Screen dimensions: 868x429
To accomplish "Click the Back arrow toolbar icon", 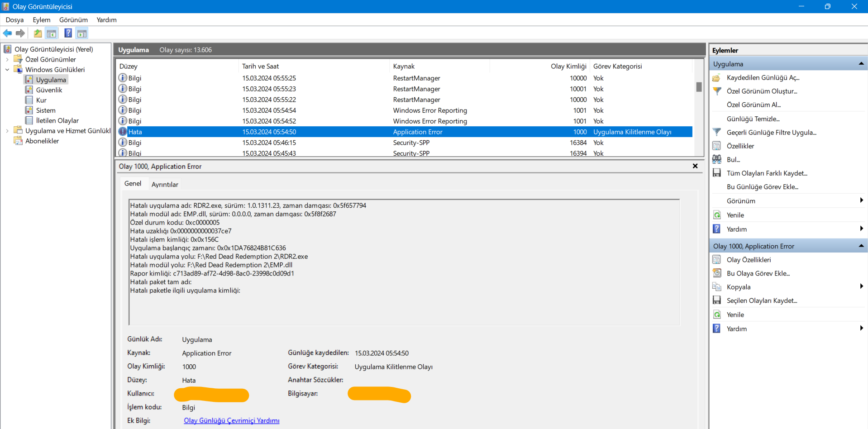I will coord(8,33).
